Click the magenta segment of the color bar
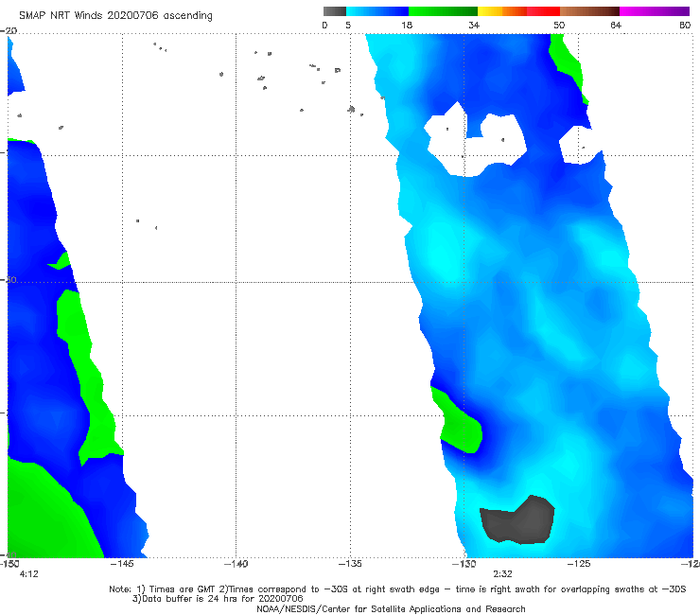The image size is (700, 615). pos(655,11)
